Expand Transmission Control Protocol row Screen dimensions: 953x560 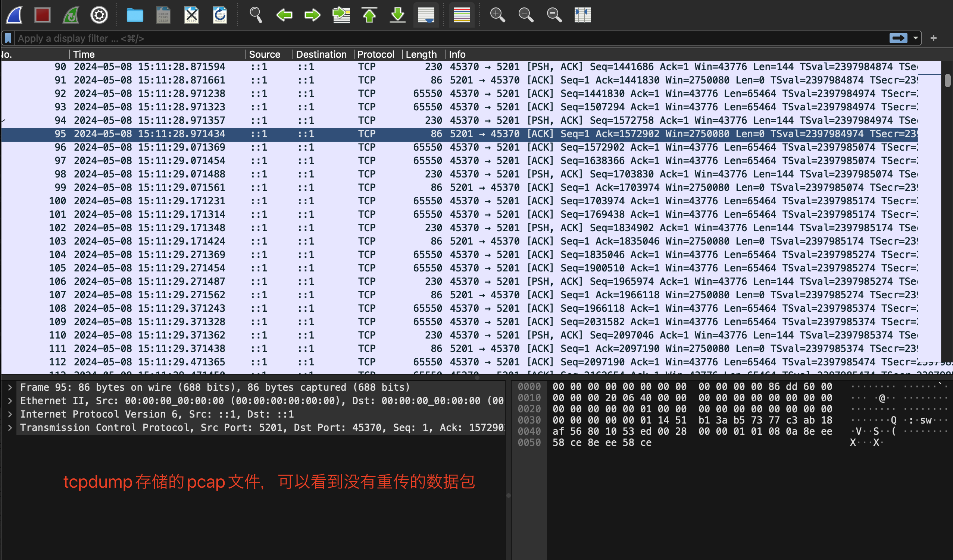point(10,428)
